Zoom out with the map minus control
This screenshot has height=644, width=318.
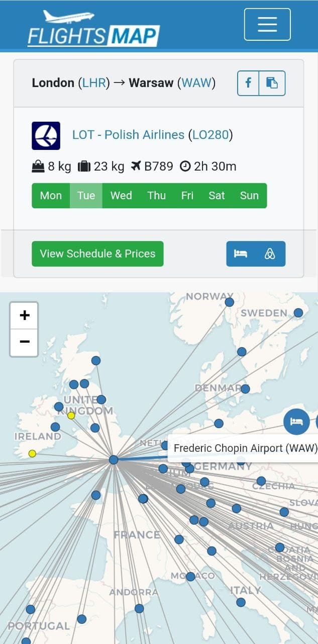pos(24,341)
